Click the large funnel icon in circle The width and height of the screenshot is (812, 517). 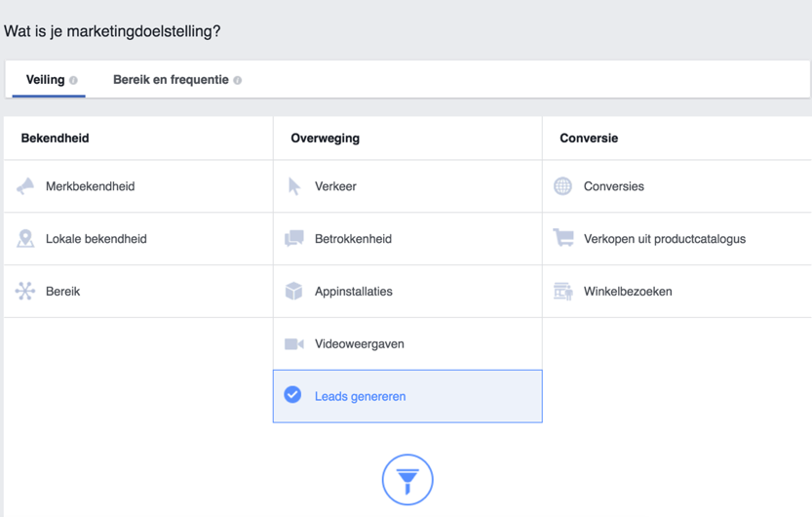[407, 480]
